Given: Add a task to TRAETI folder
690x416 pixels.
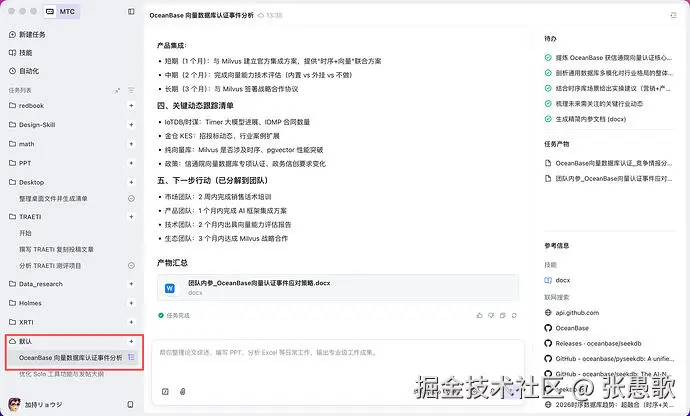Looking at the screenshot, I should click(x=131, y=217).
